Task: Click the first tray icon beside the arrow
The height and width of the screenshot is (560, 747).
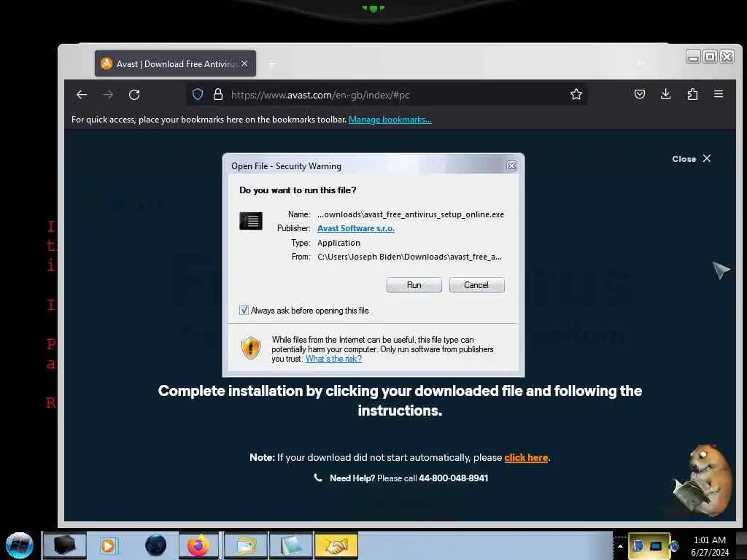Action: click(x=638, y=545)
